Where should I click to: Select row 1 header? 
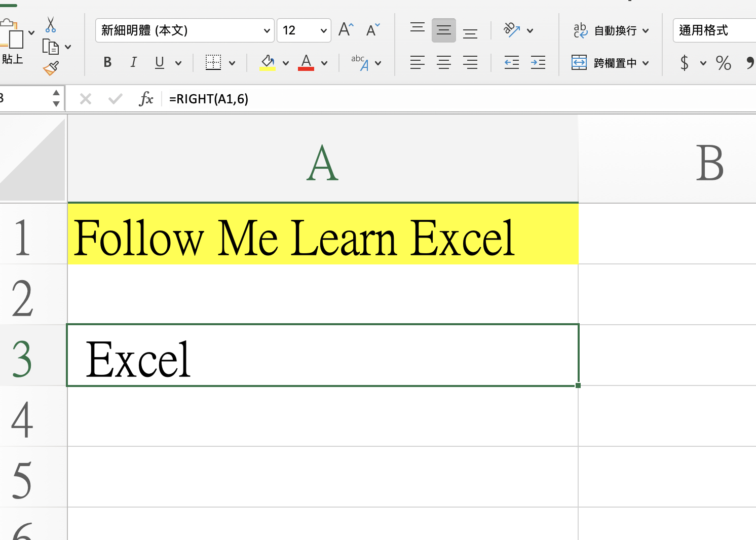[33, 234]
